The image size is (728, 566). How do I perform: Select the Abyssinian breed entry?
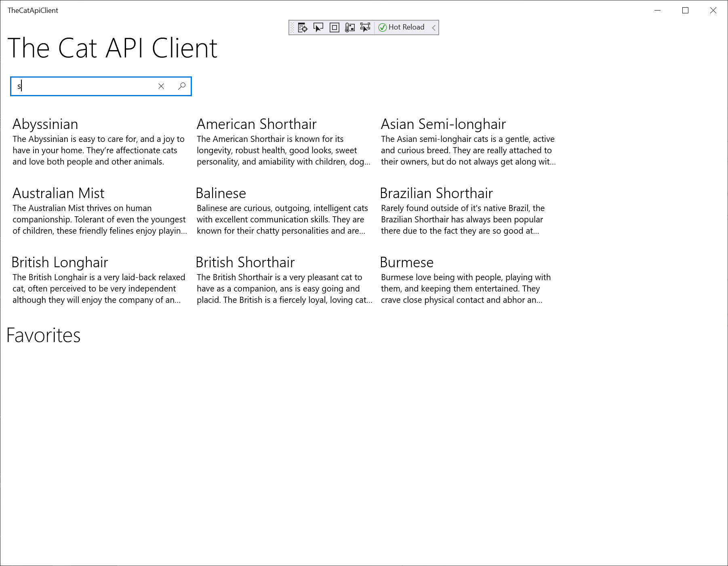45,124
